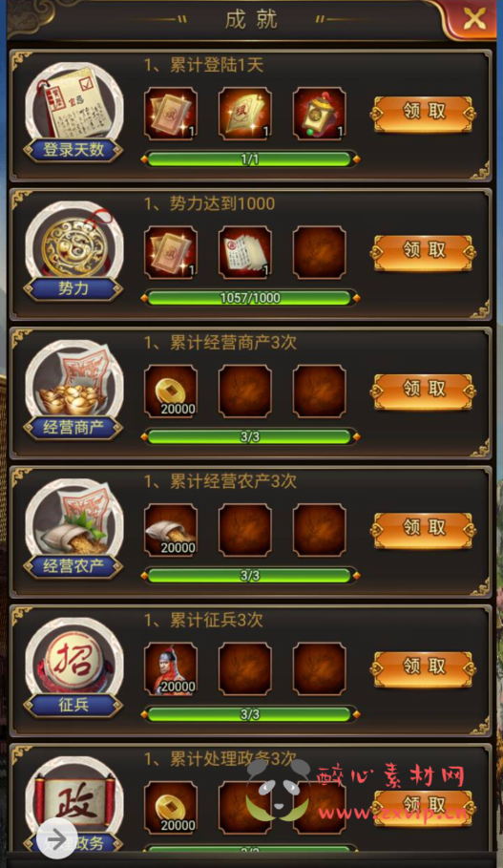
Task: Claim 领取 for 累计经营商产3次
Action: (x=424, y=392)
